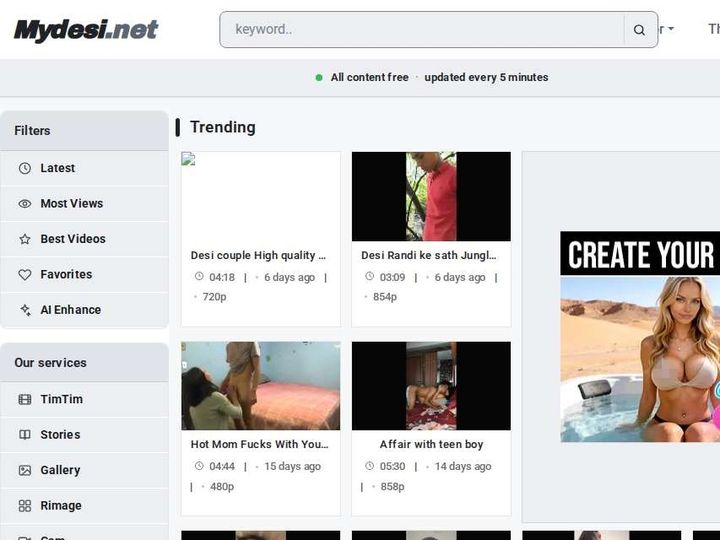Click the Filters panel heading
Image resolution: width=720 pixels, height=540 pixels.
pyautogui.click(x=32, y=131)
